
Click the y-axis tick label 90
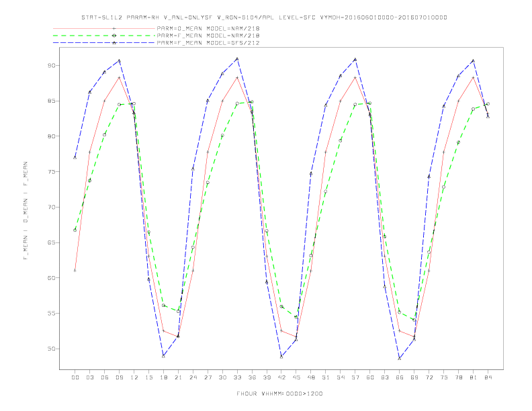[x=51, y=65]
